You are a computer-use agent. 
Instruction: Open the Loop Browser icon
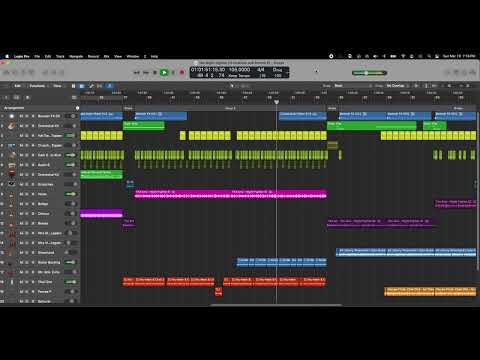tap(464, 72)
